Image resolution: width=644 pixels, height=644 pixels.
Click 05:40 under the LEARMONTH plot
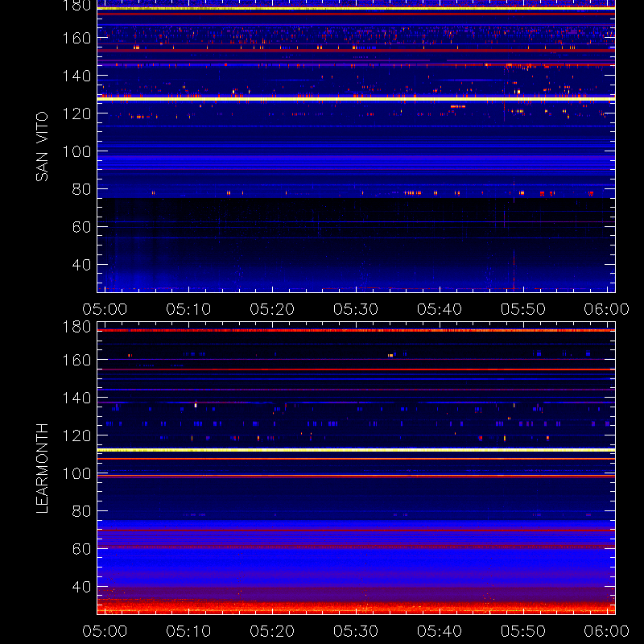[440, 631]
